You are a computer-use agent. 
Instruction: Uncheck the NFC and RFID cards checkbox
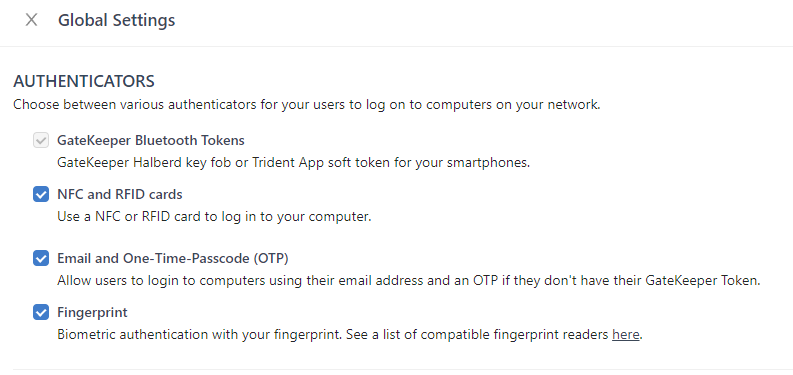(41, 194)
